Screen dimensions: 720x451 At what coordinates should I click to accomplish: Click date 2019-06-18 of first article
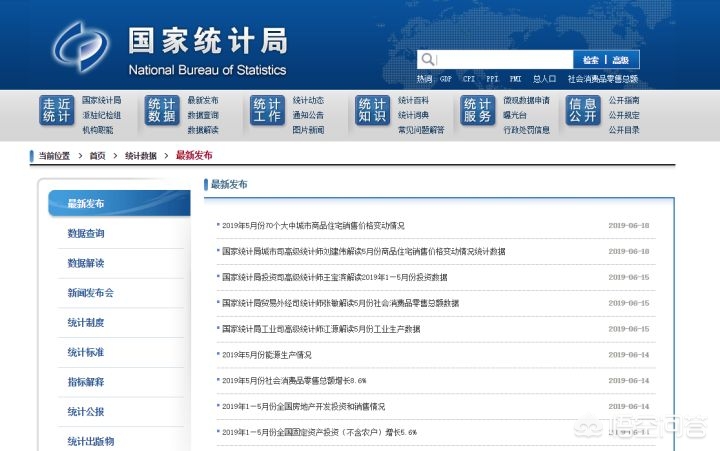click(x=629, y=226)
